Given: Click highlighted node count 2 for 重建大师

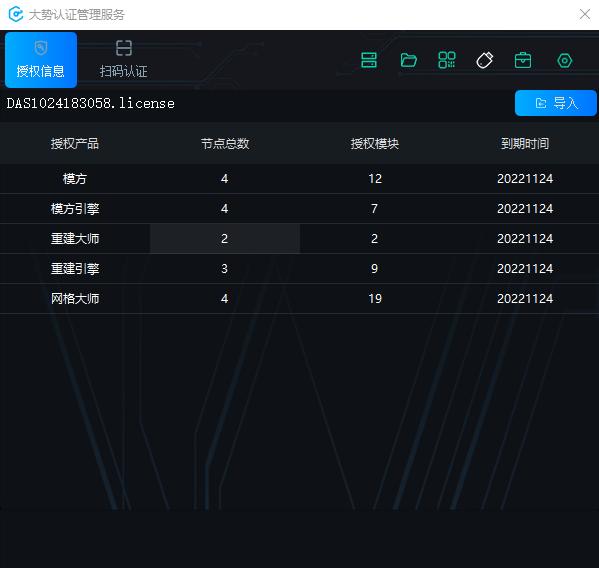Looking at the screenshot, I should click(x=225, y=239).
